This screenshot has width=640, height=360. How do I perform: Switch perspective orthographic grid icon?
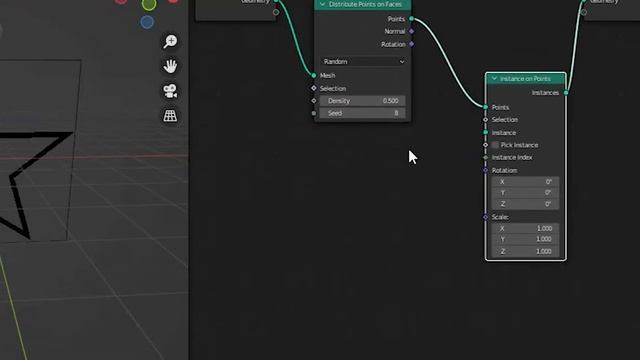tap(170, 116)
